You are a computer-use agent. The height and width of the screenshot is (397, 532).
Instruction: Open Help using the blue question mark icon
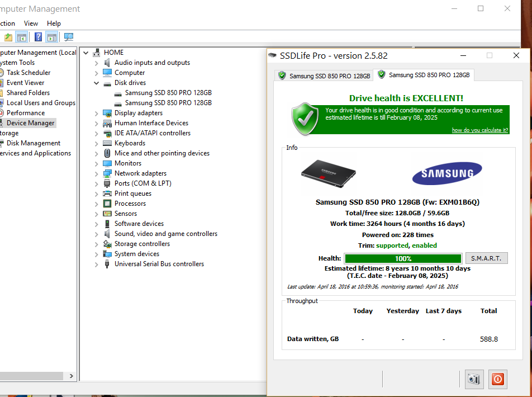[39, 37]
